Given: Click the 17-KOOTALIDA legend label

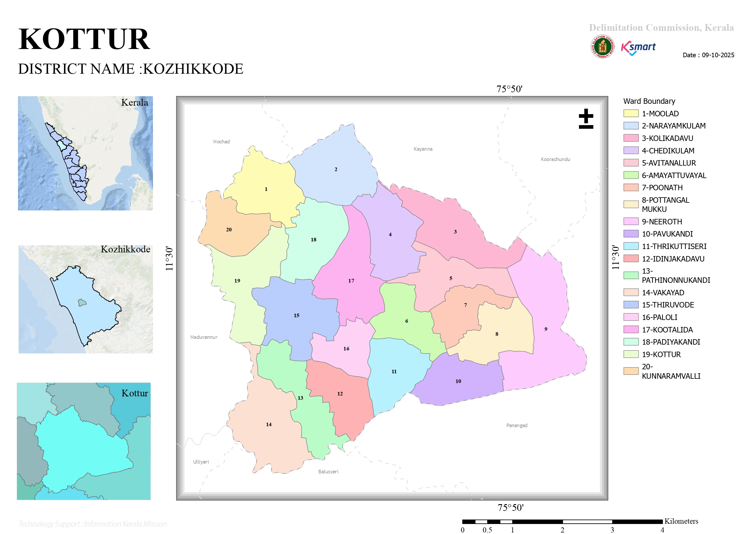Looking at the screenshot, I should click(667, 330).
